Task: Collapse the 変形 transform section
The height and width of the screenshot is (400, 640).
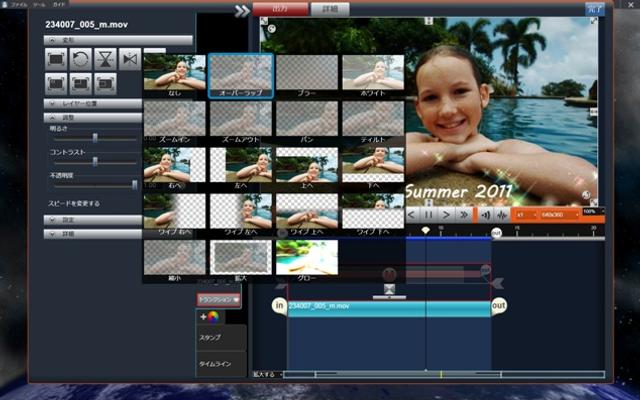Action: tap(118, 40)
